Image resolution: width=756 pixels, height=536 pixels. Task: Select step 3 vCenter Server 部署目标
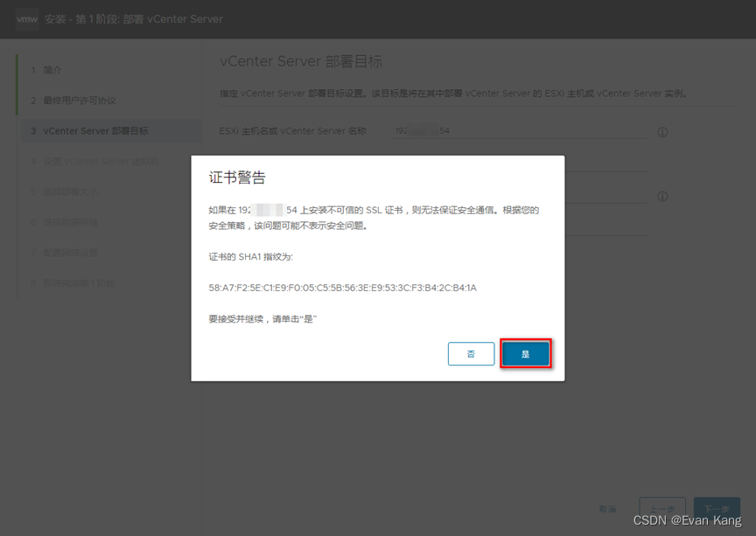point(95,131)
